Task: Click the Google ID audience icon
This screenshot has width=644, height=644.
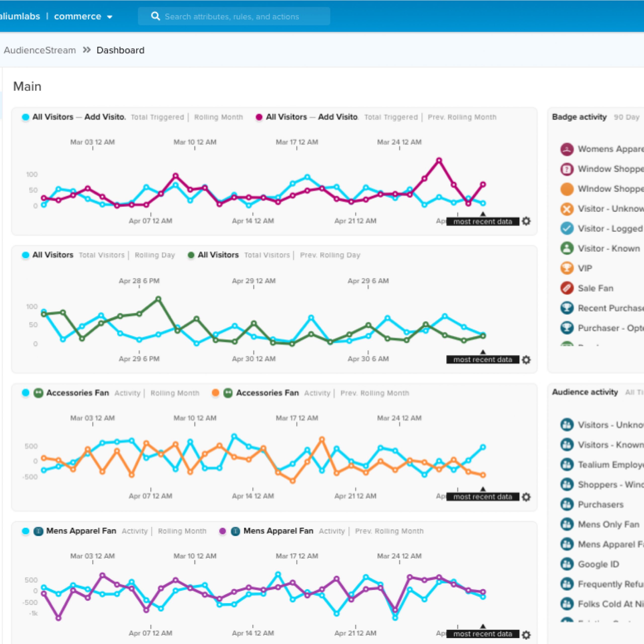Action: point(567,564)
